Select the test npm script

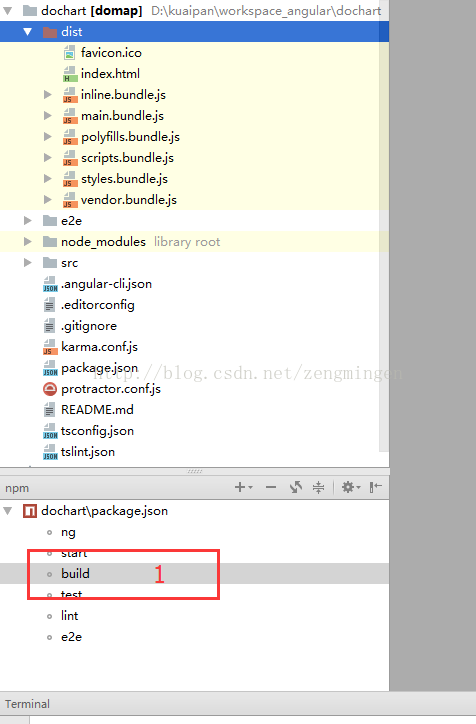[72, 594]
